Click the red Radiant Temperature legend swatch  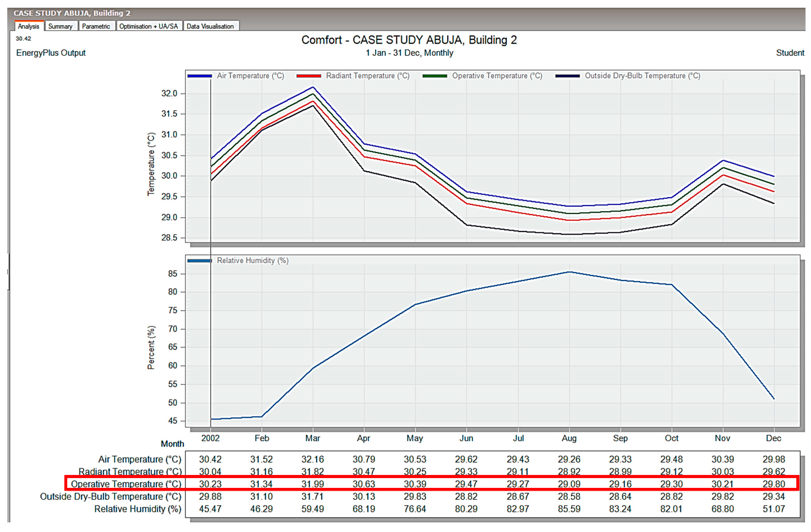coord(309,76)
